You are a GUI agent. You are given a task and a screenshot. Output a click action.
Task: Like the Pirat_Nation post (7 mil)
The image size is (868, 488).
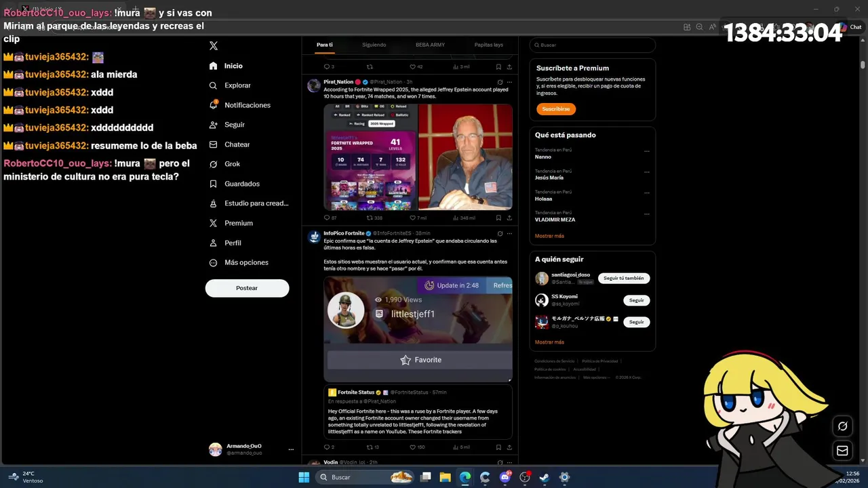(x=418, y=218)
